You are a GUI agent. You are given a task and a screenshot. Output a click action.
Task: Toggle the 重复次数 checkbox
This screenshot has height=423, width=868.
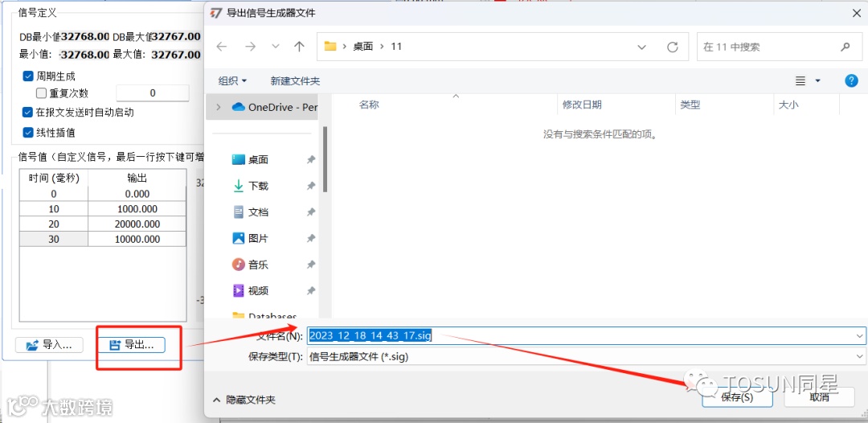[41, 93]
